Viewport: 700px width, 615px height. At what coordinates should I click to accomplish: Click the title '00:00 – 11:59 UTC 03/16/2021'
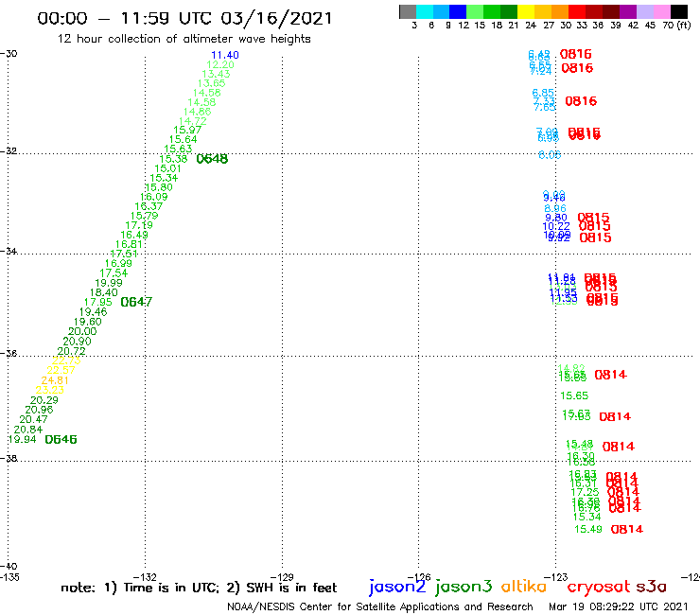(x=184, y=18)
